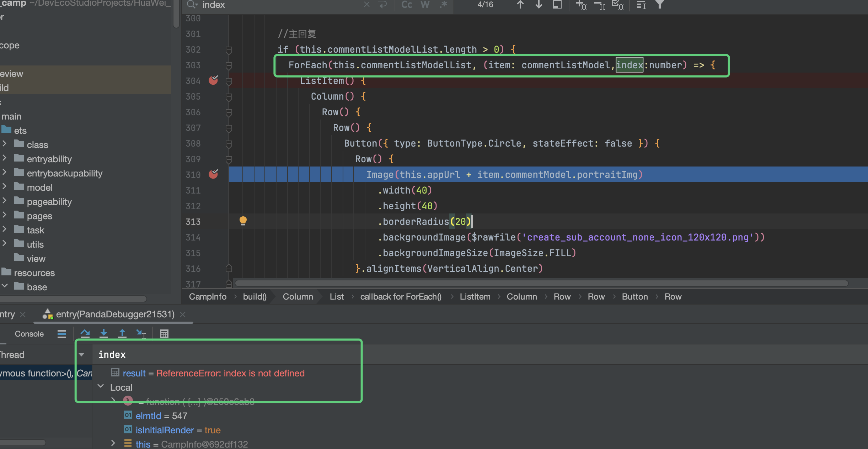Click the List breadcrumb
The height and width of the screenshot is (449, 868).
click(x=337, y=297)
